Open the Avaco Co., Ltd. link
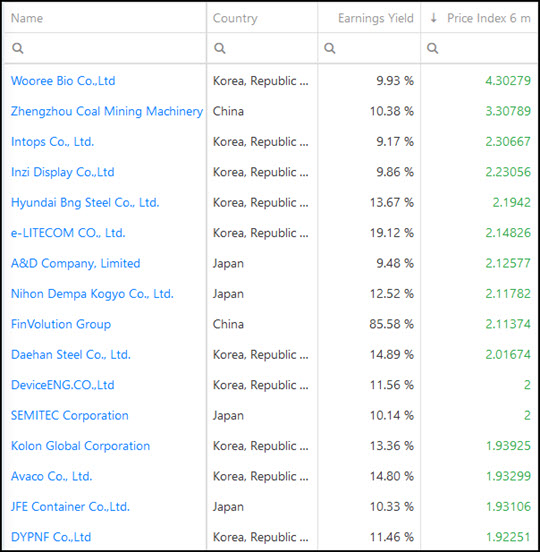Image resolution: width=540 pixels, height=552 pixels. (x=52, y=476)
